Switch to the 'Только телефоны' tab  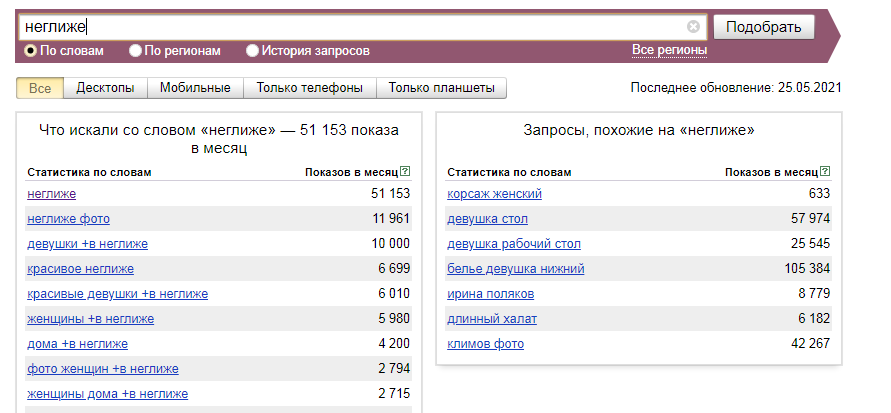tap(310, 88)
